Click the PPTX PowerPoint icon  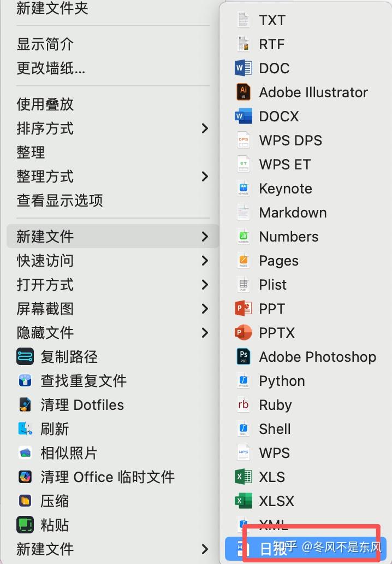click(x=243, y=333)
